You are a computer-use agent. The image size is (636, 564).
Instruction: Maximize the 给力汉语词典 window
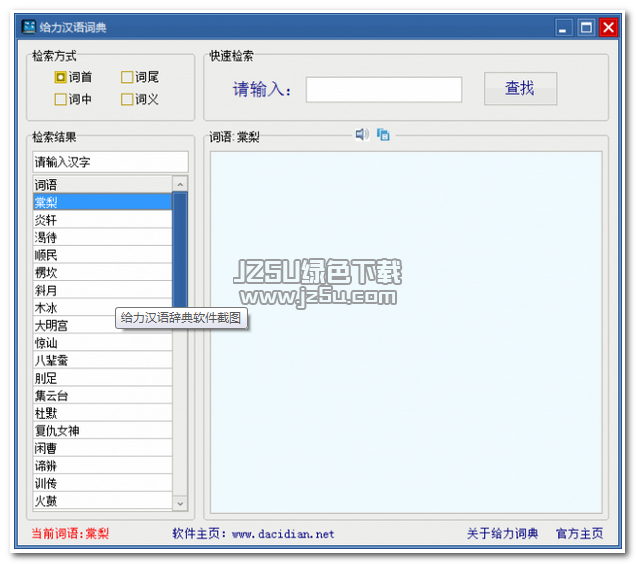[x=586, y=28]
